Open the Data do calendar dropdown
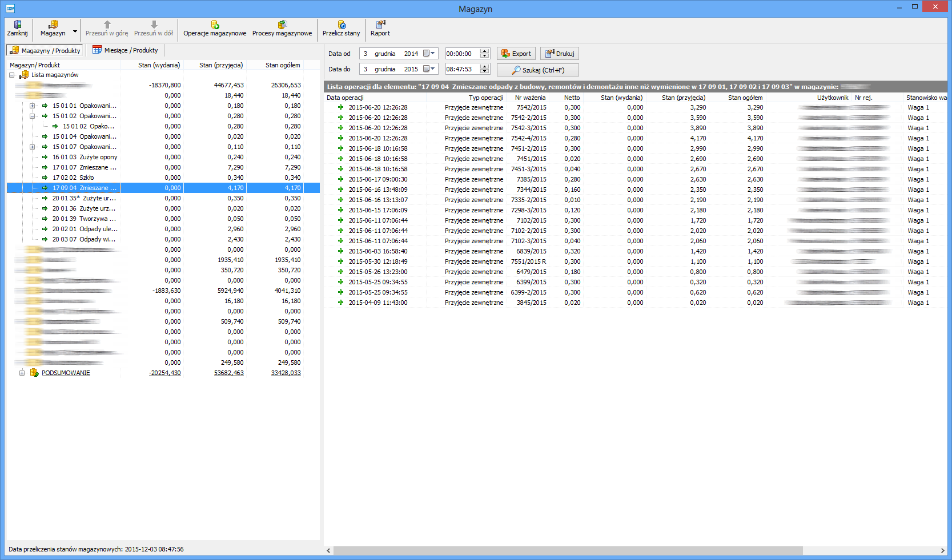Viewport: 952px width, 560px height. tap(429, 69)
